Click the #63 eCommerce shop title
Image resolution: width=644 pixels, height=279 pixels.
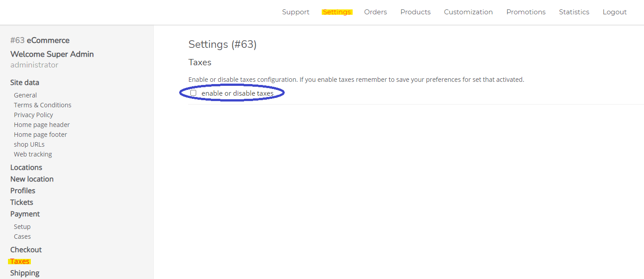(40, 40)
